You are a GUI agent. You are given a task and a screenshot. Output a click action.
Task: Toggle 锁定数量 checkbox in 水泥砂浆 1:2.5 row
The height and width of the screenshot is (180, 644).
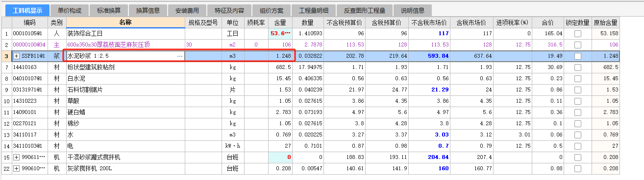[x=578, y=56]
